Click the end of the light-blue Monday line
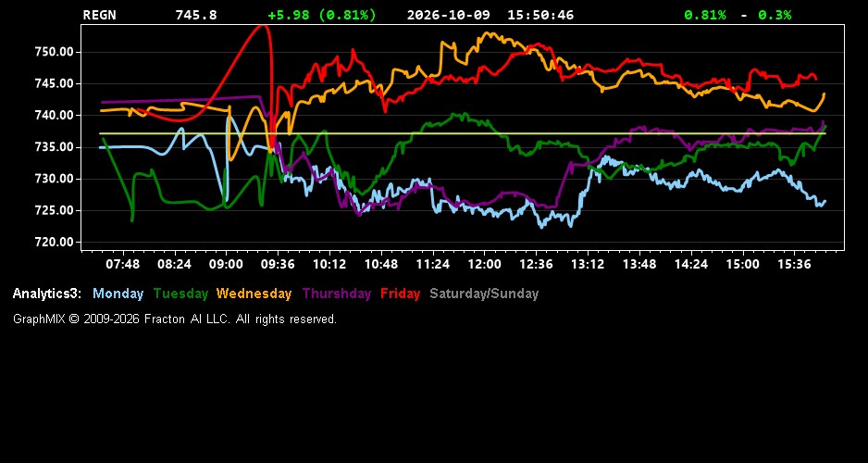Image resolution: width=868 pixels, height=463 pixels. click(825, 202)
